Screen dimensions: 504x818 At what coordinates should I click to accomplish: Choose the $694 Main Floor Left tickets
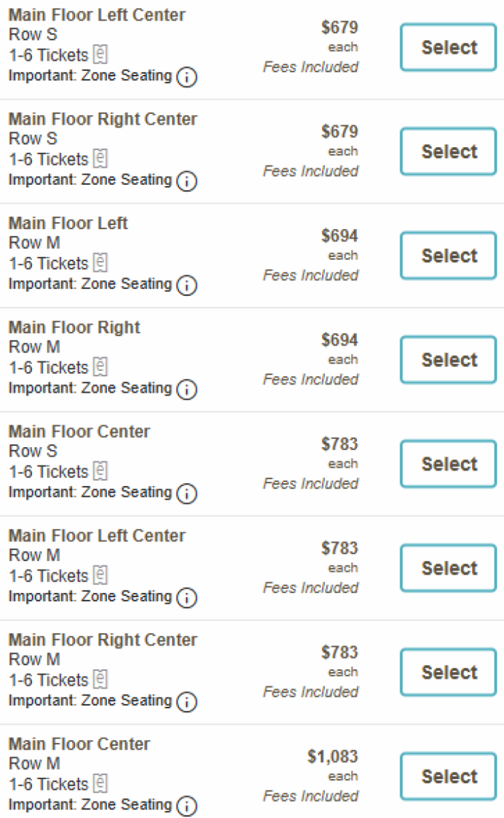pos(448,256)
